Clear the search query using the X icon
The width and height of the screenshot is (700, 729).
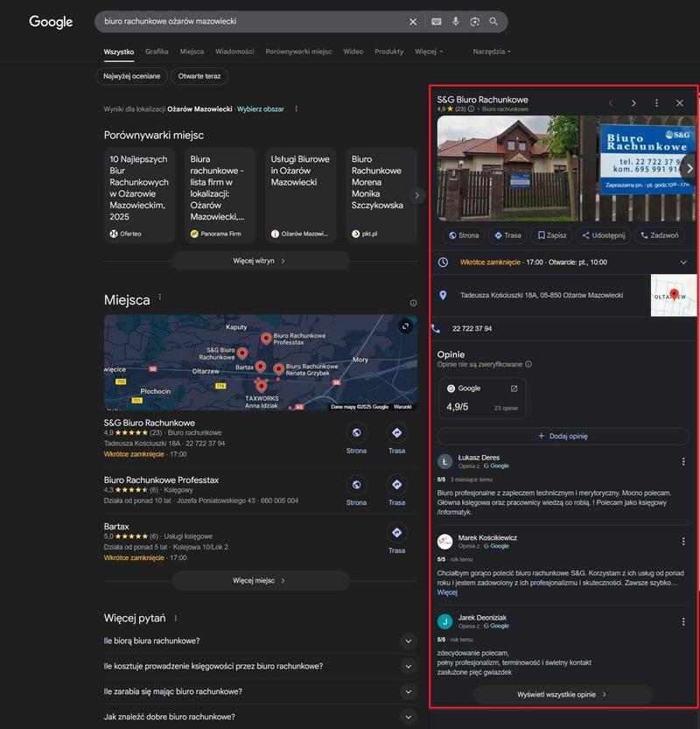pyautogui.click(x=412, y=22)
